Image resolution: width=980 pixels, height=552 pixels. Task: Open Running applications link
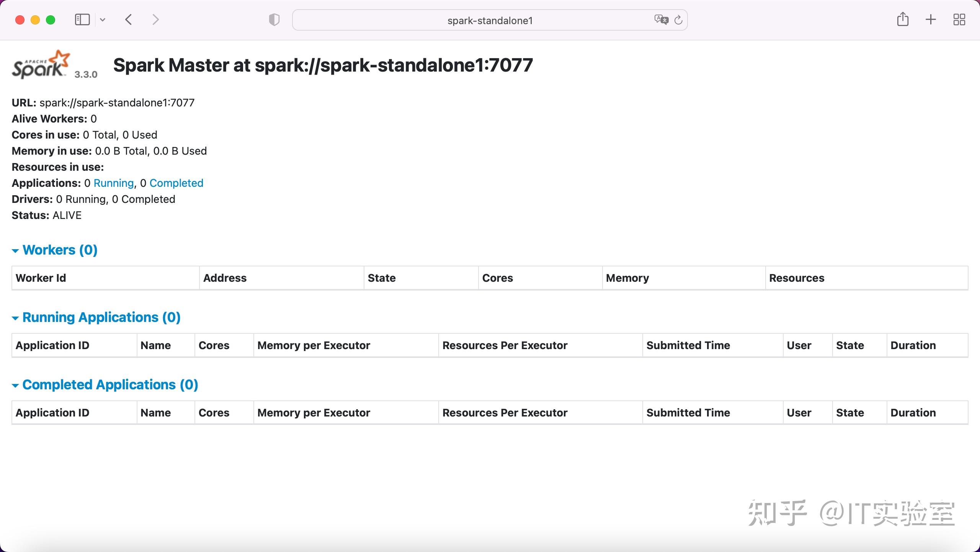pyautogui.click(x=114, y=183)
